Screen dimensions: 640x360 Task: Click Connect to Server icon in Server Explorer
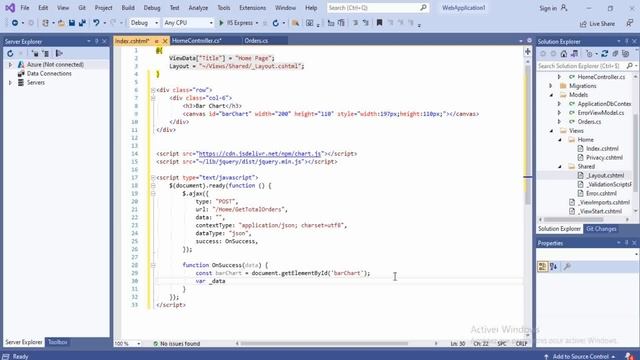tap(45, 53)
